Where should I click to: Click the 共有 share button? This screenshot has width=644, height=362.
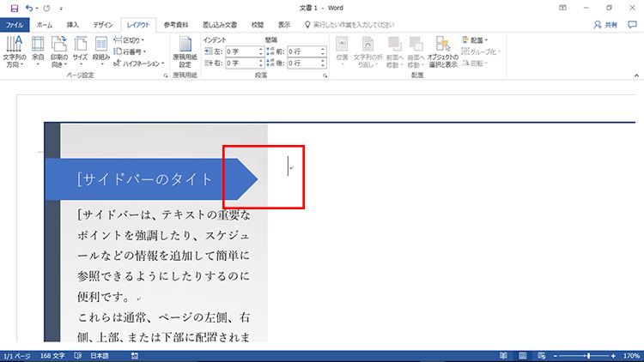[605, 25]
